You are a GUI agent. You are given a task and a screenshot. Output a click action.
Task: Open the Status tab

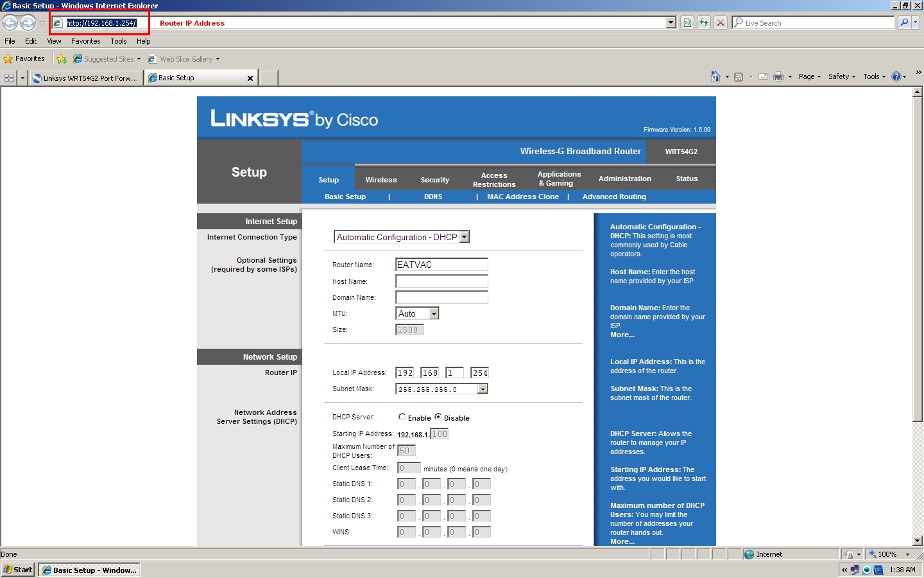click(687, 179)
